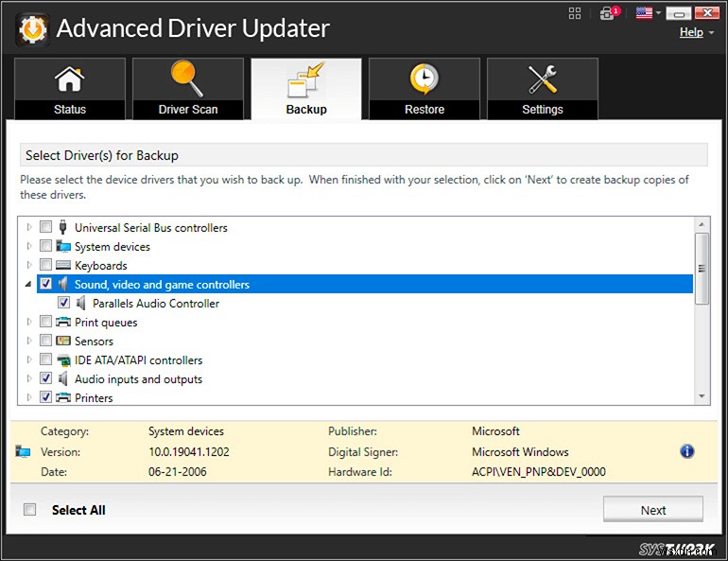Click the printer icon beside Printers
The image size is (728, 561).
point(63,397)
